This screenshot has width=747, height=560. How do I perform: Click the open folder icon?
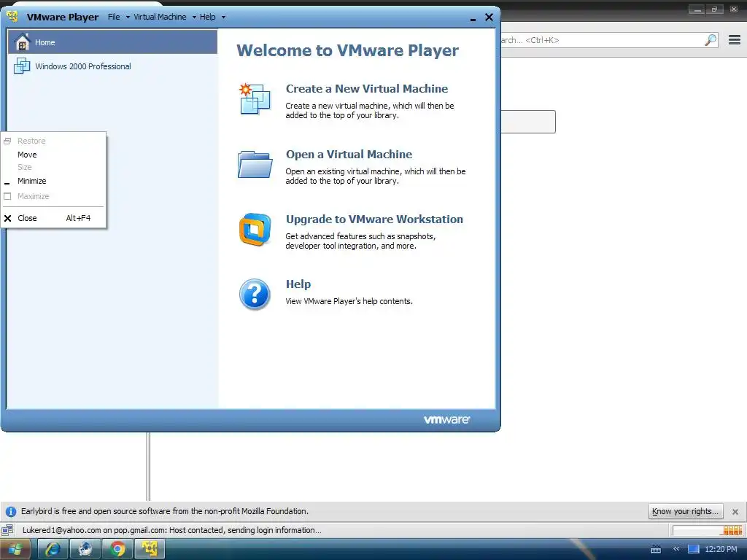(x=255, y=164)
